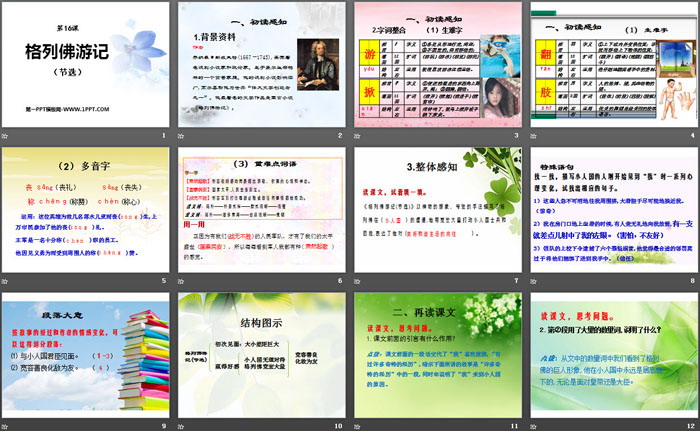Select slide 1 titled 格列佛游记
The image size is (700, 431).
[x=85, y=64]
